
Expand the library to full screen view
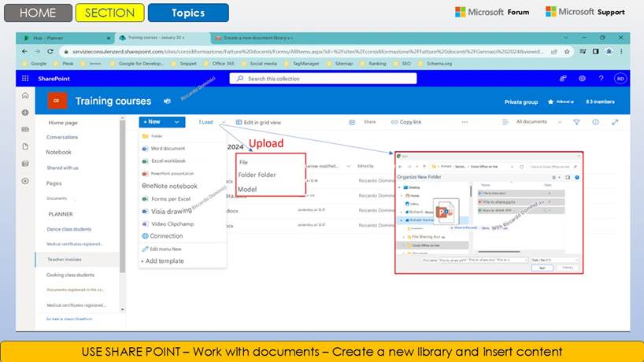(x=615, y=122)
